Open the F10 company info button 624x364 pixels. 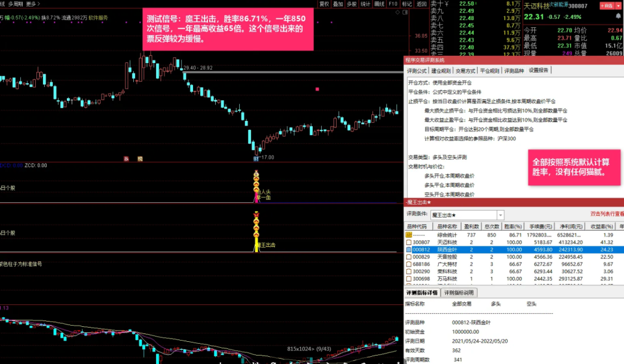click(x=393, y=4)
